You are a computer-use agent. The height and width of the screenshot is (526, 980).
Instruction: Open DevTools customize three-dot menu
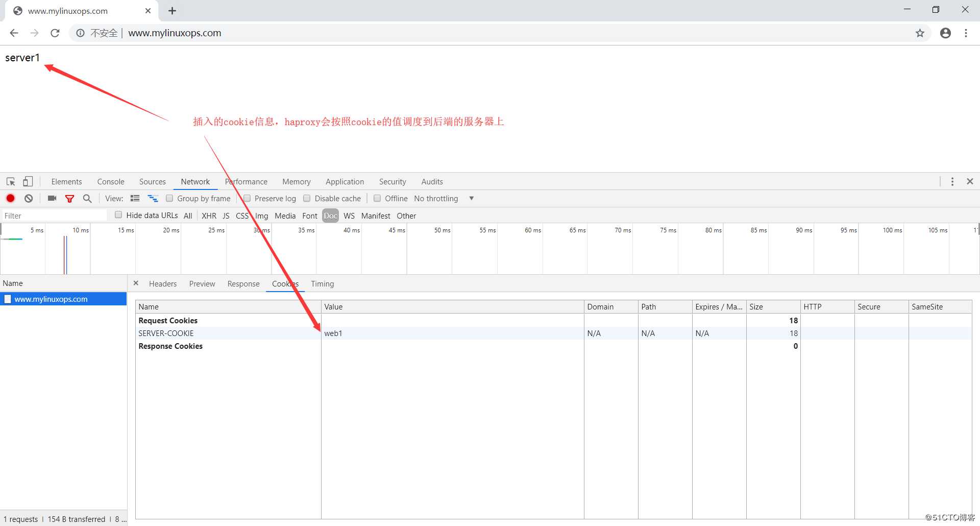(x=952, y=182)
